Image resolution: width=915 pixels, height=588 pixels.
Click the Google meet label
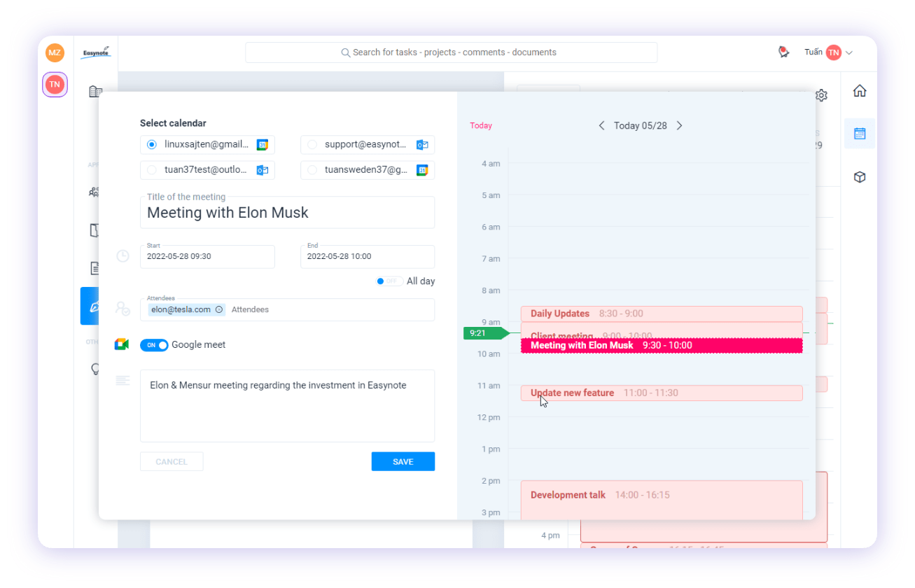coord(199,345)
